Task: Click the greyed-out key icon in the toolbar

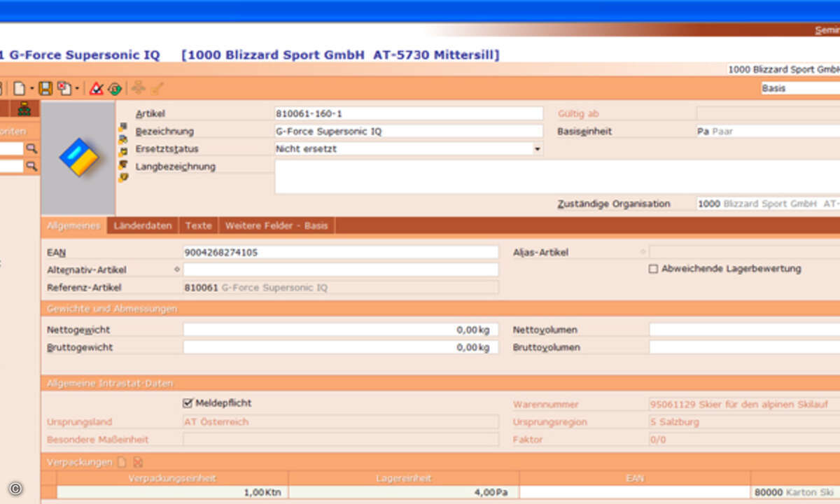Action: [157, 89]
